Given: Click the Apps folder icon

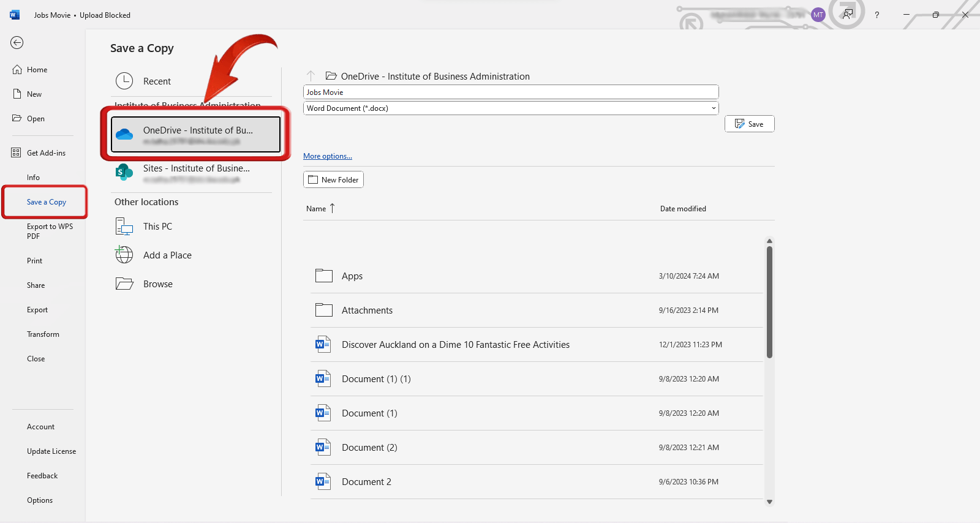Looking at the screenshot, I should click(x=324, y=276).
